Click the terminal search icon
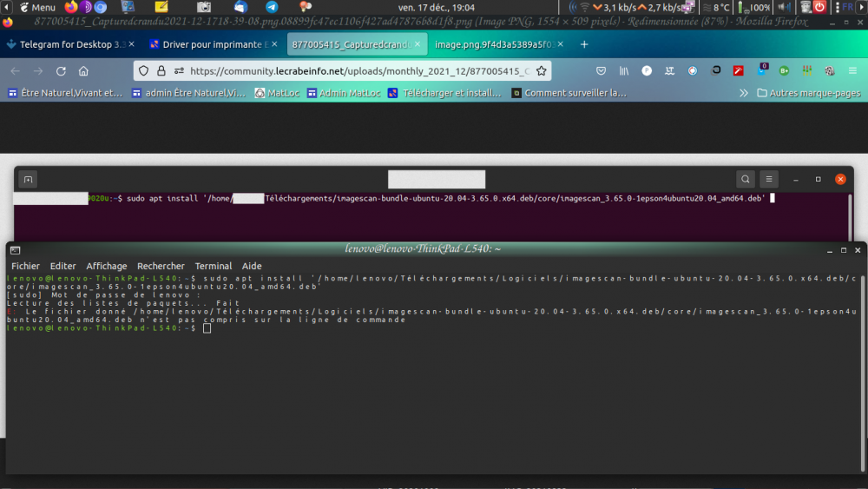The image size is (868, 489). click(745, 180)
